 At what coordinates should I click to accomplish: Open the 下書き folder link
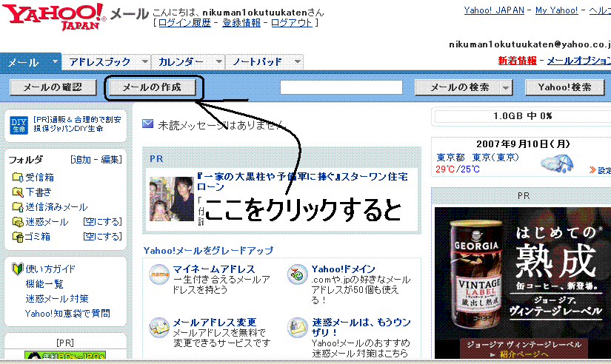pyautogui.click(x=39, y=192)
